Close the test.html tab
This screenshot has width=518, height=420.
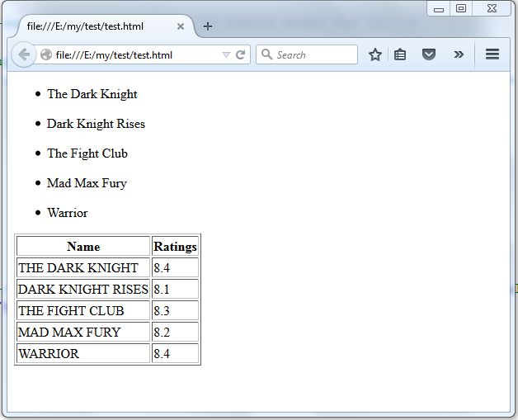pyautogui.click(x=181, y=26)
